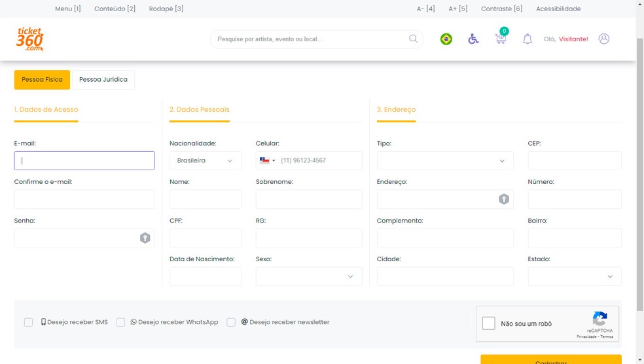Screen dimensions: 644x364
Task: Click the Acessibilidade link
Action: [x=558, y=9]
